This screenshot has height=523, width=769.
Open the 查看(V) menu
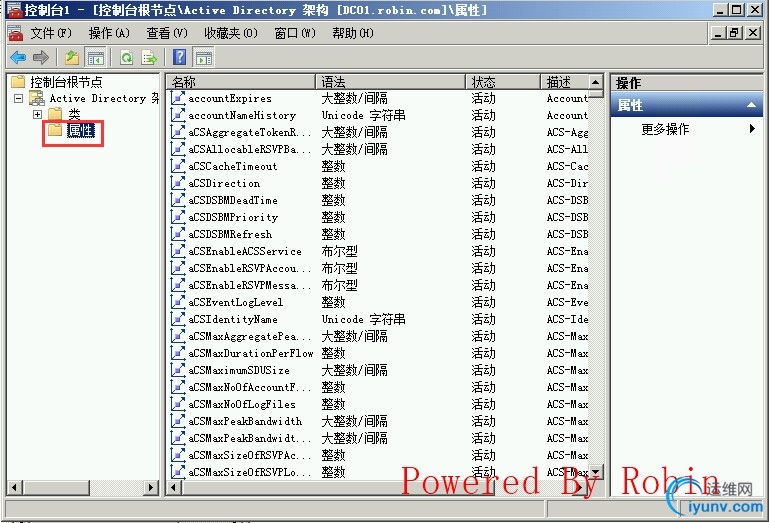click(x=167, y=33)
